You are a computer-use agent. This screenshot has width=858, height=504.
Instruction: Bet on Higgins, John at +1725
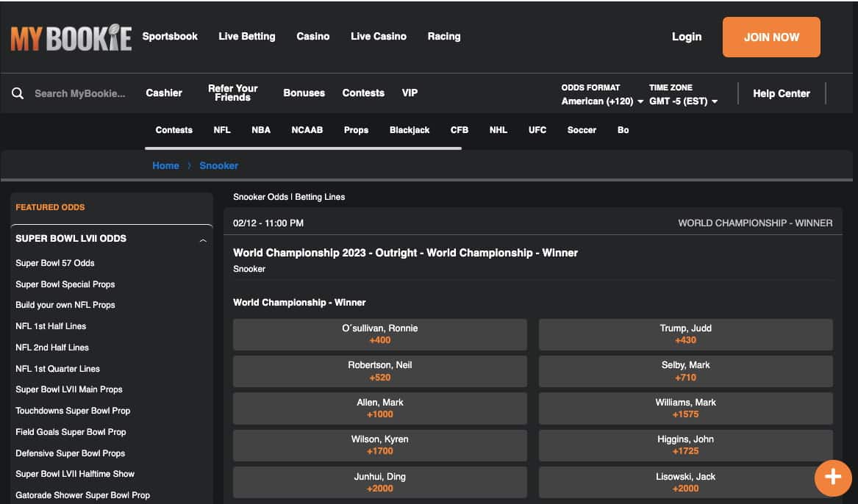686,445
